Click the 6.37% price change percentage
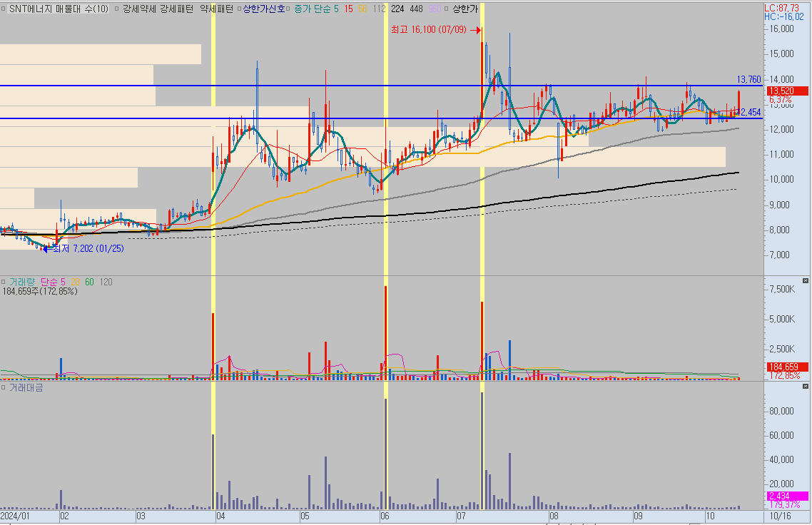Viewport: 812px width, 525px height. [x=780, y=99]
